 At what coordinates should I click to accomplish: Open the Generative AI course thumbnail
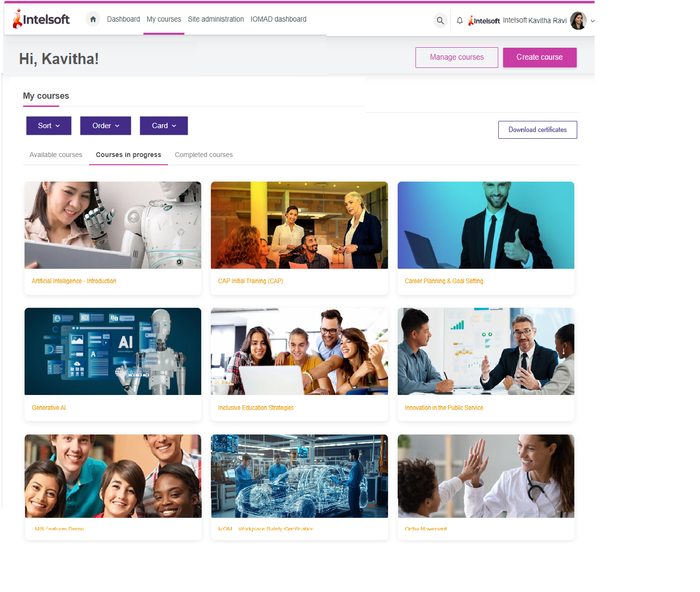(113, 351)
